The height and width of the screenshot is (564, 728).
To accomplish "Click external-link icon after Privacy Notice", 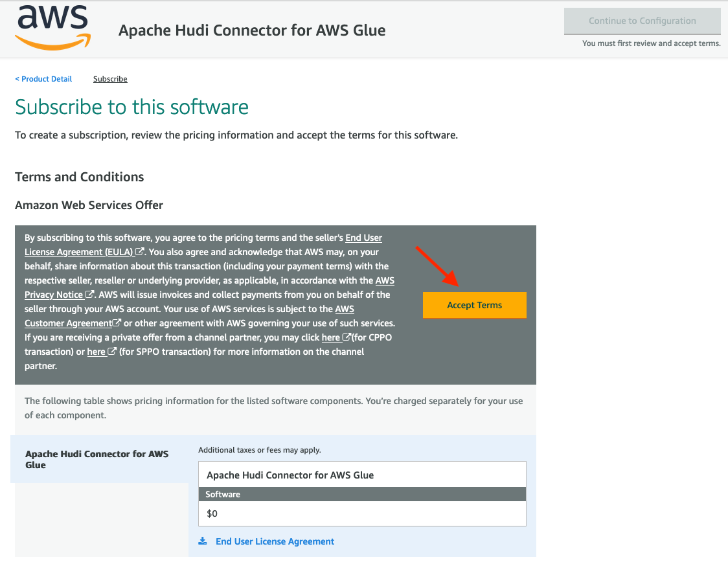I will 89,294.
